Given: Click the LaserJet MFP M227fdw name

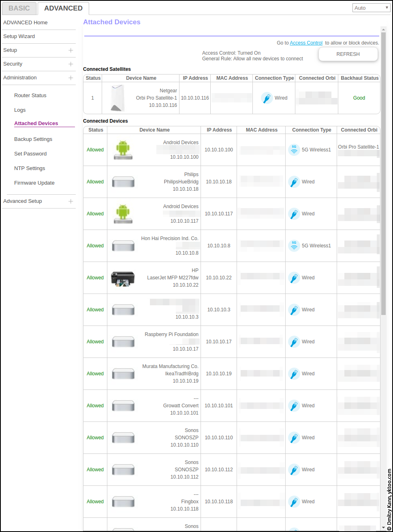Looking at the screenshot, I should [x=173, y=278].
